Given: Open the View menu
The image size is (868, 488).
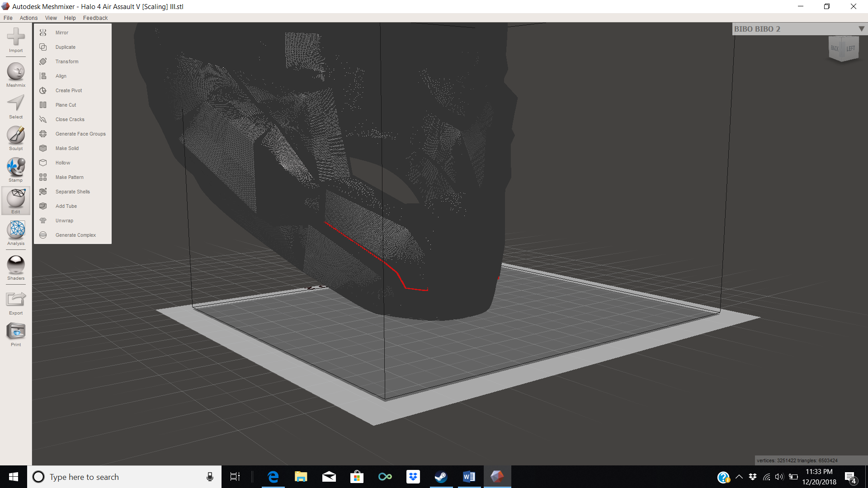Looking at the screenshot, I should coord(51,18).
